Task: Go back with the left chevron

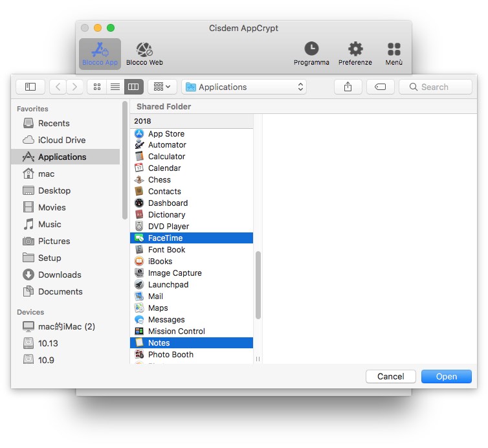Action: [x=58, y=87]
